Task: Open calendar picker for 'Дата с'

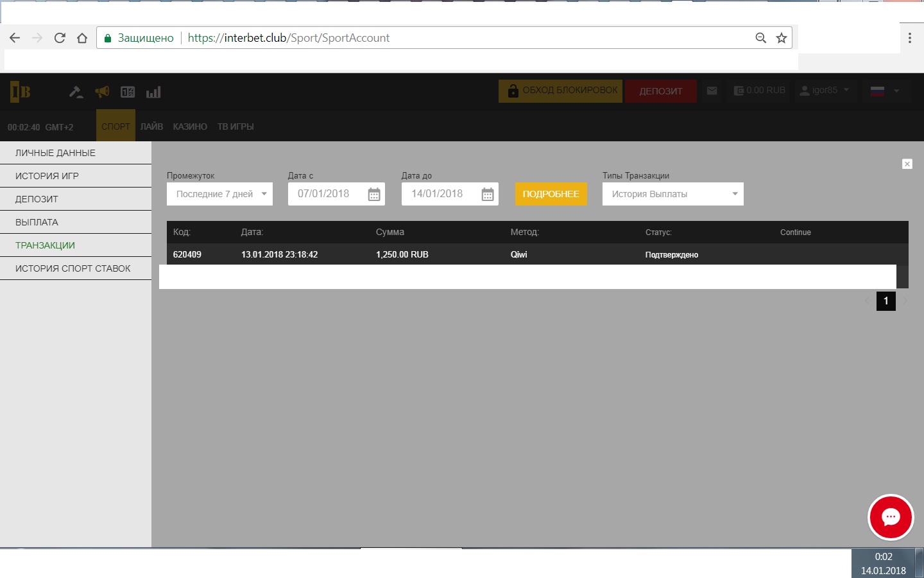Action: (x=374, y=195)
